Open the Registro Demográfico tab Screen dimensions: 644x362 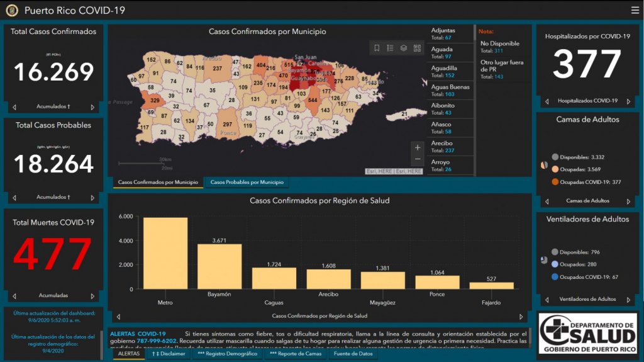pyautogui.click(x=227, y=354)
